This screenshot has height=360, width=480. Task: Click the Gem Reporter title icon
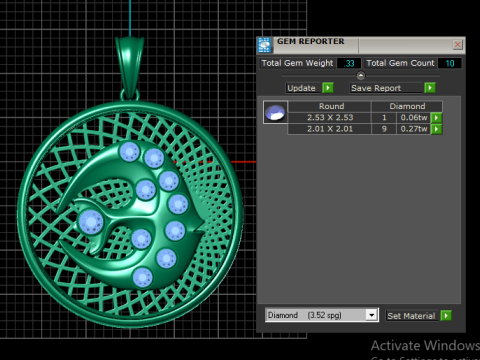pos(265,45)
